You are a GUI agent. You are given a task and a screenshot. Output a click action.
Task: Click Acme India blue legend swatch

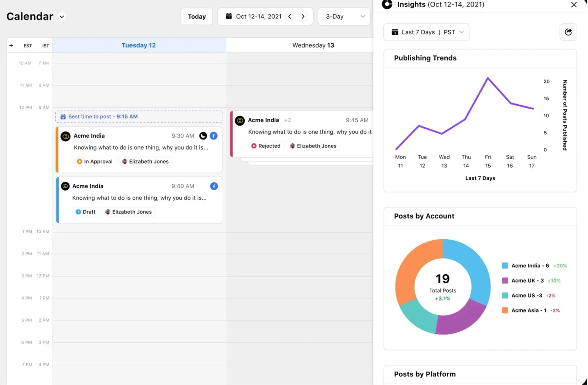505,266
